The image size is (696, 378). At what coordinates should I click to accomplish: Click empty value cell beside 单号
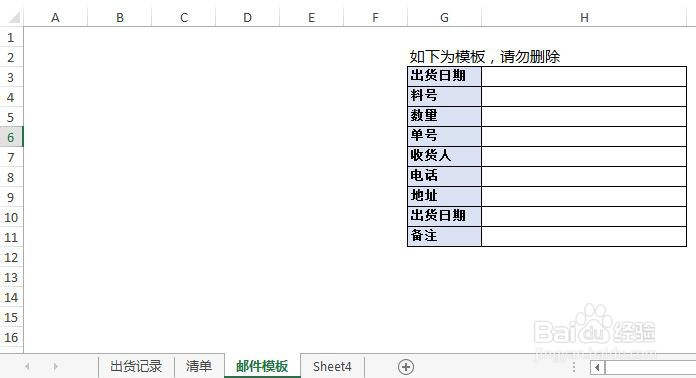pos(584,136)
